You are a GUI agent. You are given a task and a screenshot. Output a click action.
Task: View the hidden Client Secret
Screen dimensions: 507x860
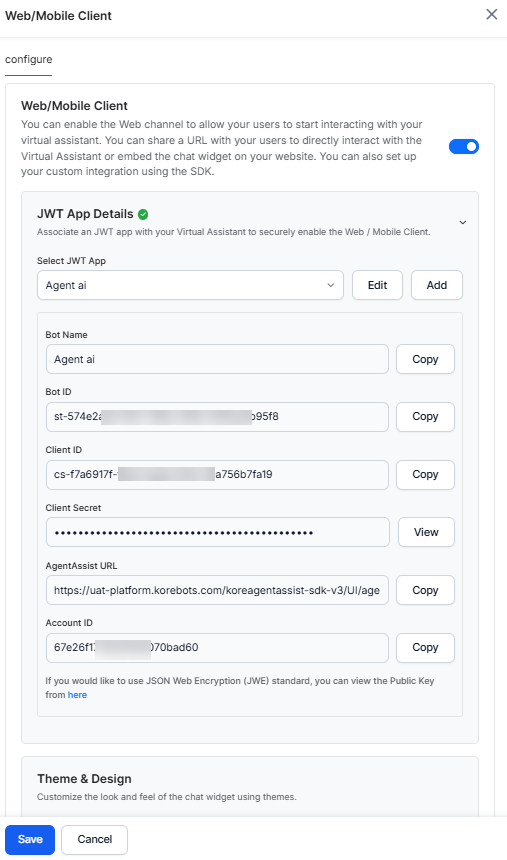[x=426, y=532]
